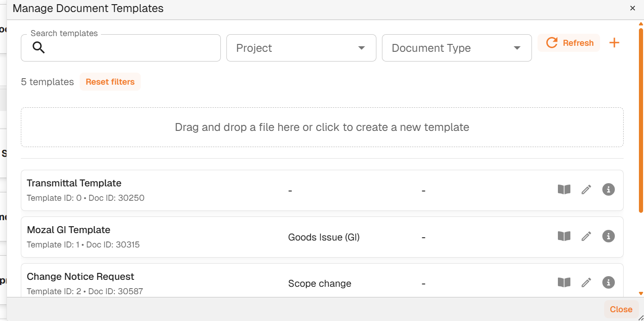Edit pencil icon for Change Notice Request
Screen dimensions: 644x321
[586, 283]
